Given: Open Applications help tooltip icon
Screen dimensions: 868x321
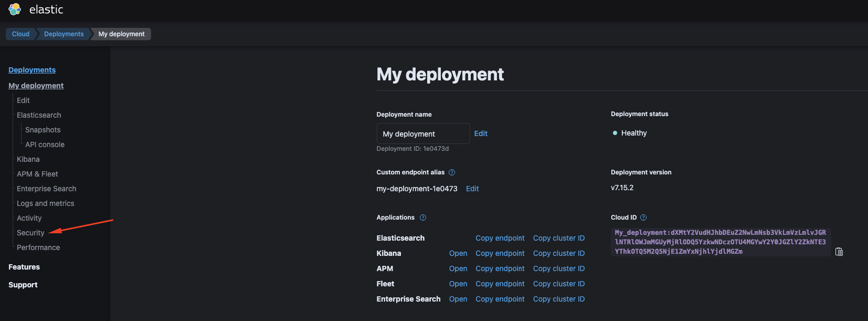Looking at the screenshot, I should 423,218.
